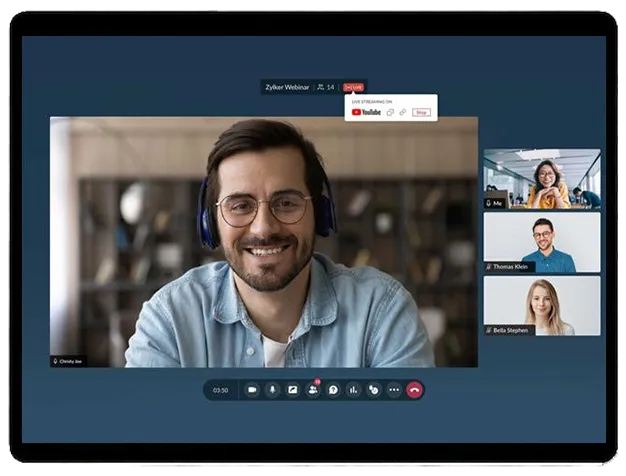Stop the YouTube live stream
The image size is (626, 476).
tap(421, 113)
